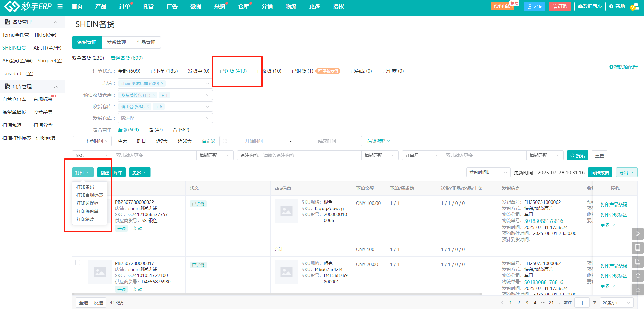Click the floating help book icon
This screenshot has height=309, width=644.
[x=638, y=262]
